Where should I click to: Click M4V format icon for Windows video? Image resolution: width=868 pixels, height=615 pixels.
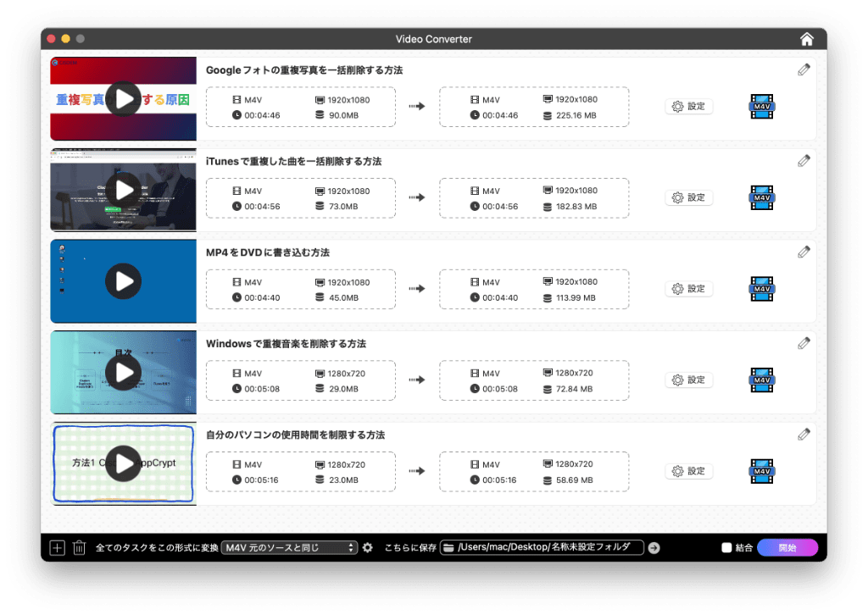pyautogui.click(x=761, y=380)
